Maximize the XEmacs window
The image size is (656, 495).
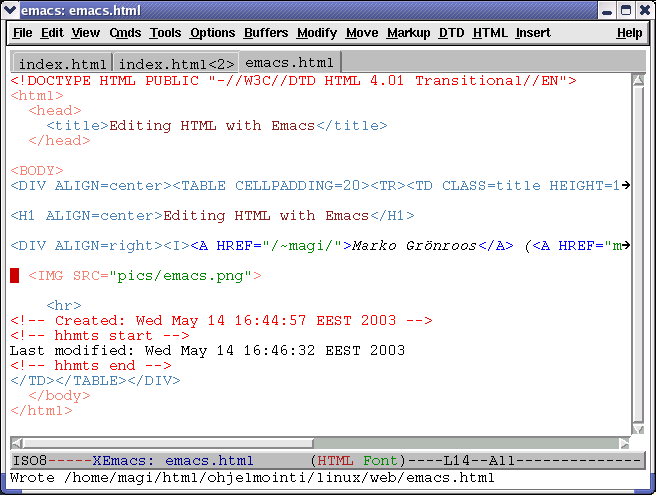point(625,10)
